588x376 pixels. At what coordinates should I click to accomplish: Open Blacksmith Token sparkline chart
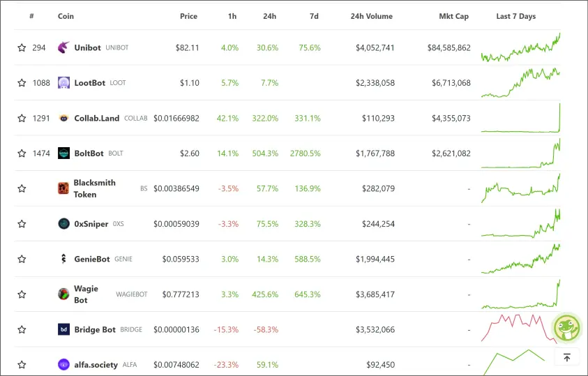[x=520, y=188]
